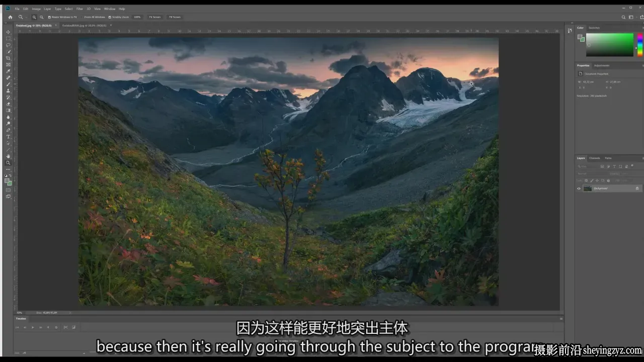Open the layer blend mode dropdown

coord(592,173)
